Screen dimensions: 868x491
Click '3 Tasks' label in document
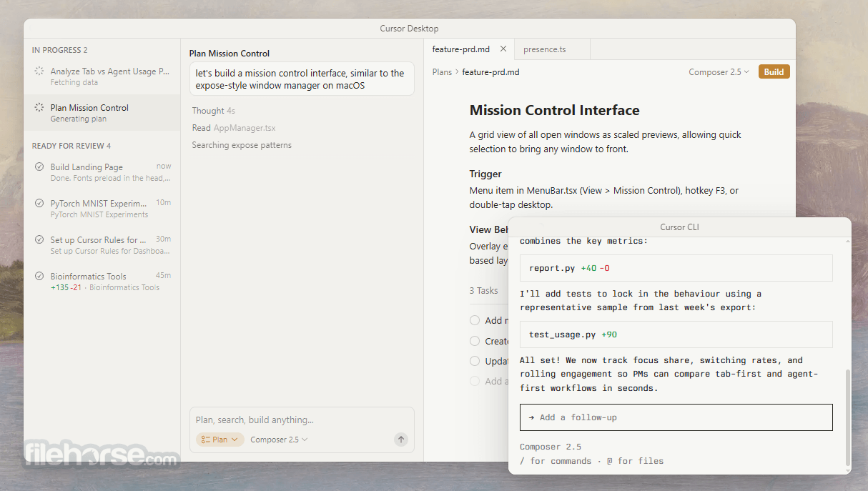(483, 290)
